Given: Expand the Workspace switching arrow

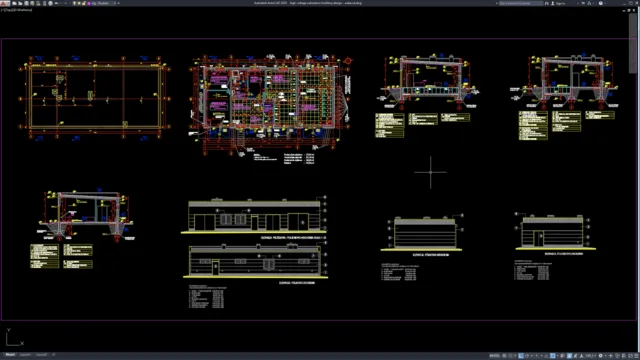Looking at the screenshot, I should click(x=606, y=356).
